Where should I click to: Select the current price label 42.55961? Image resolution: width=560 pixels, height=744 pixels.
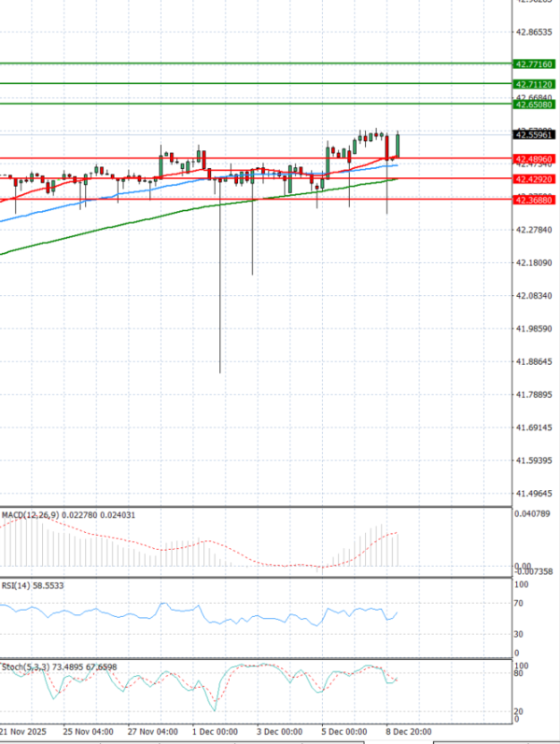click(x=534, y=134)
